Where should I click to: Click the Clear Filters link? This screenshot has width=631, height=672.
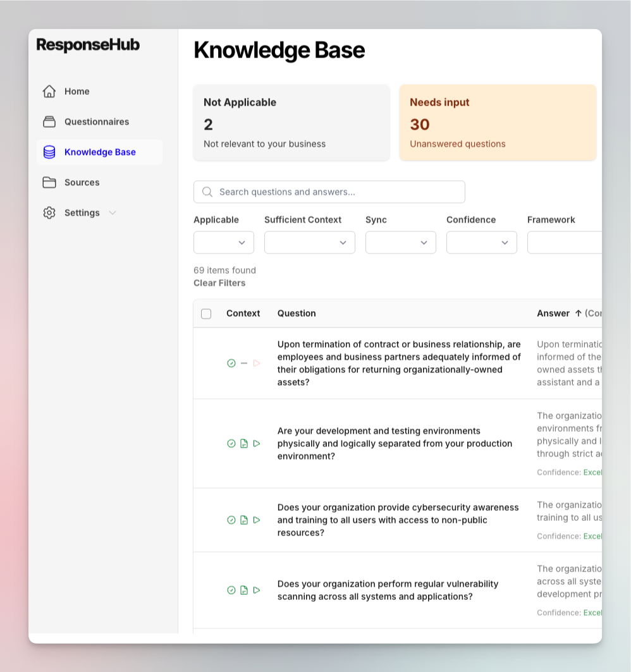point(219,283)
